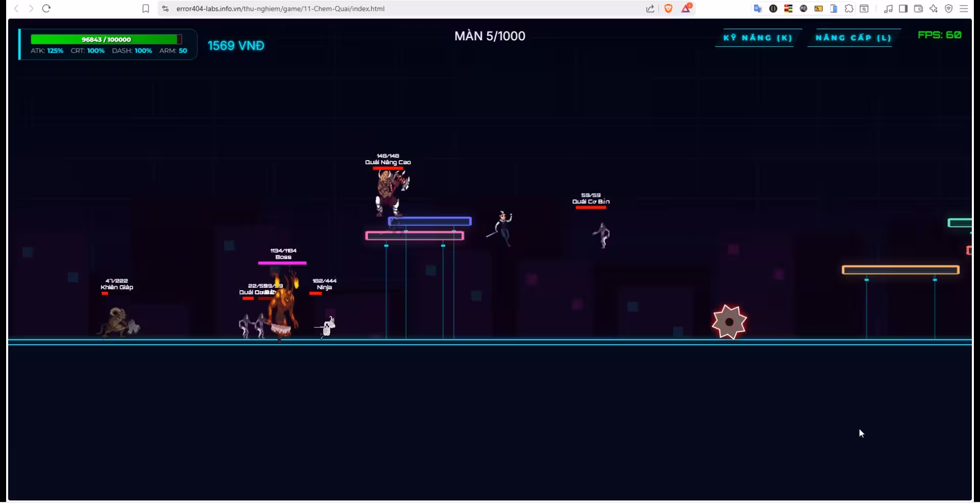
Task: Open the browser hamburger main menu
Action: coord(964,9)
